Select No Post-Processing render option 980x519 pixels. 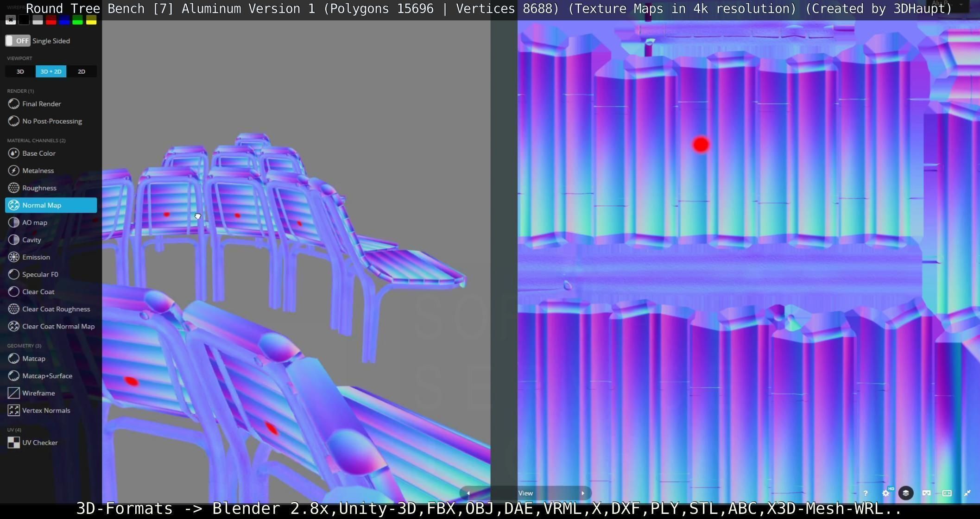point(52,121)
